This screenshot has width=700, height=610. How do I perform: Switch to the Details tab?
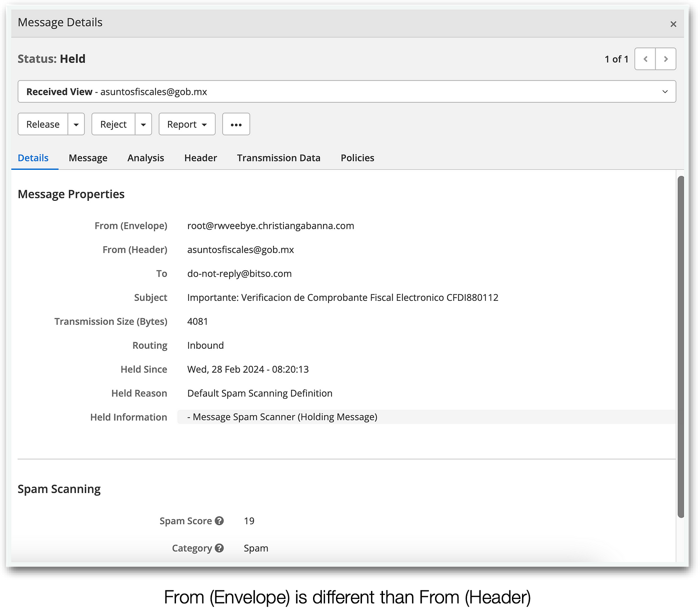coord(33,158)
